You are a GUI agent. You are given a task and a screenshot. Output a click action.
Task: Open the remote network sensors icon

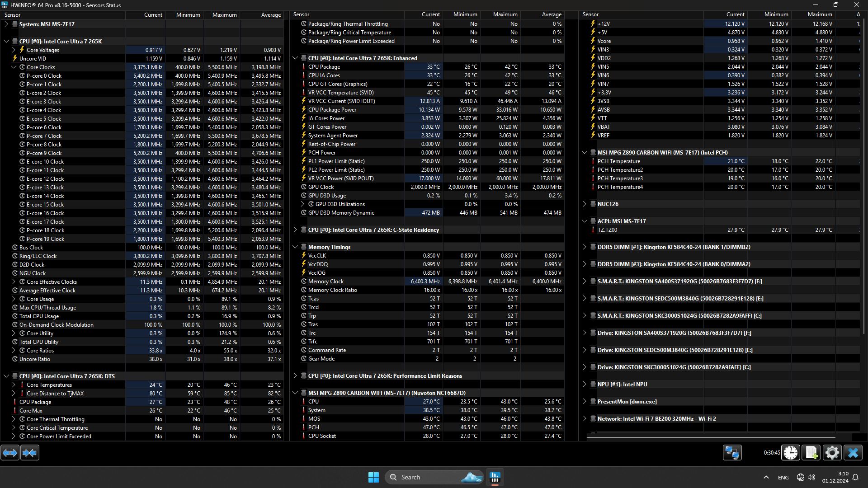pyautogui.click(x=732, y=452)
